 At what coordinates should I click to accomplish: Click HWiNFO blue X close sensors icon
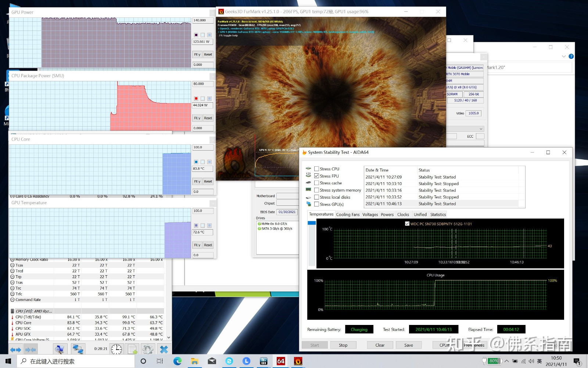pyautogui.click(x=164, y=349)
